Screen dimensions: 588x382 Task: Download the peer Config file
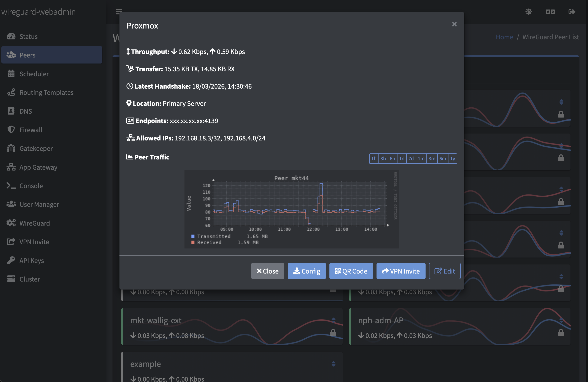coord(307,271)
